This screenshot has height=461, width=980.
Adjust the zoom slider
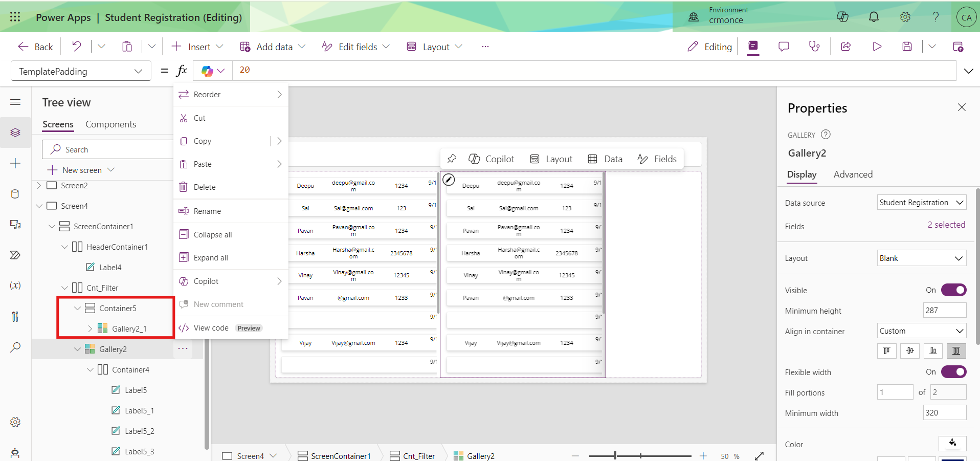coord(640,455)
